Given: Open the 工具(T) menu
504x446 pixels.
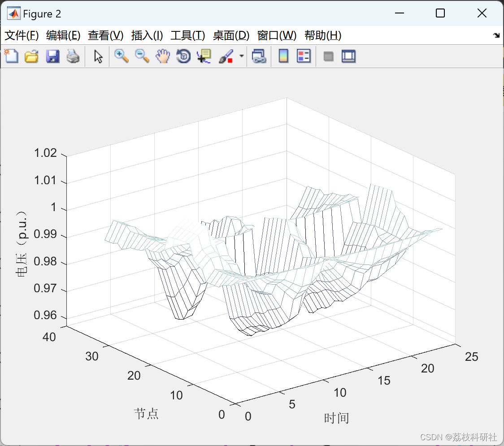Looking at the screenshot, I should pyautogui.click(x=188, y=35).
